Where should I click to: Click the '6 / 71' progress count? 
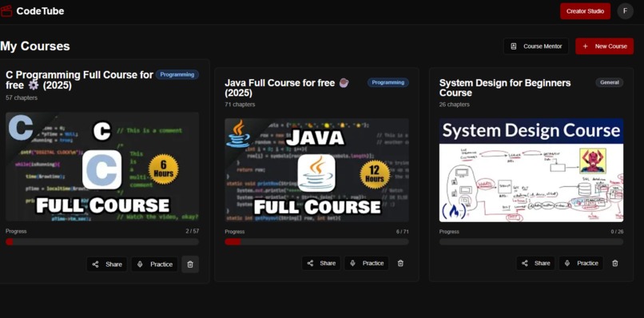tap(403, 232)
